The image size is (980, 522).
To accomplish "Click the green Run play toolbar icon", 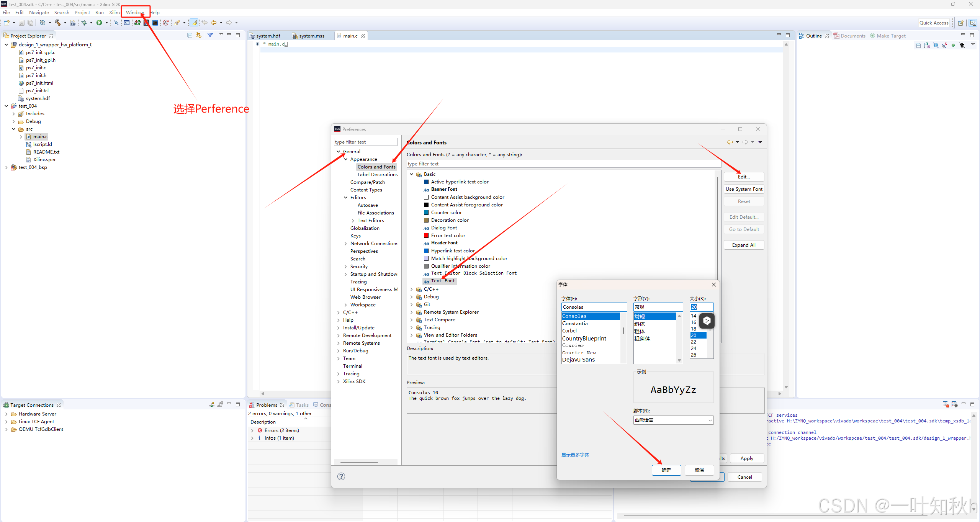I will click(99, 23).
